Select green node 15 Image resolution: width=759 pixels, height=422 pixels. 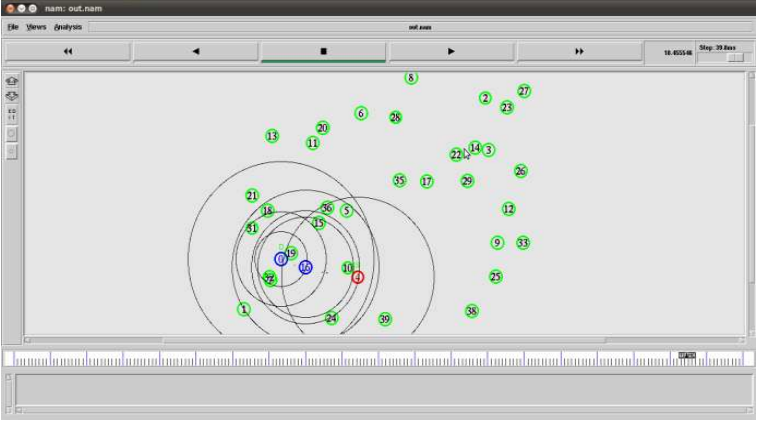click(x=319, y=223)
